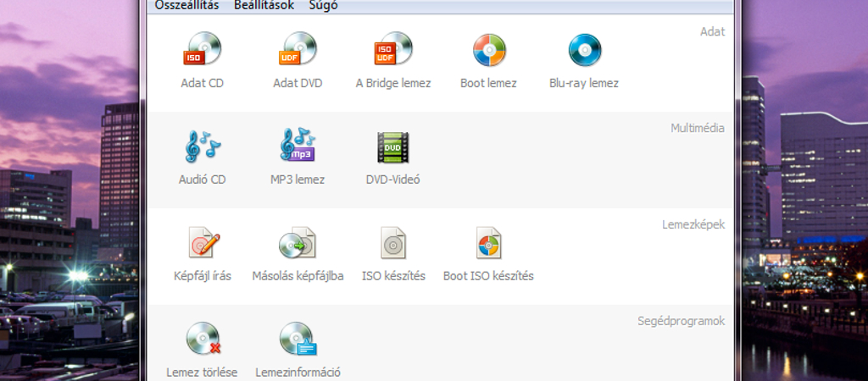Choose the A Bridge lemez ISO/UDF icon
The image size is (868, 381).
[x=393, y=49]
